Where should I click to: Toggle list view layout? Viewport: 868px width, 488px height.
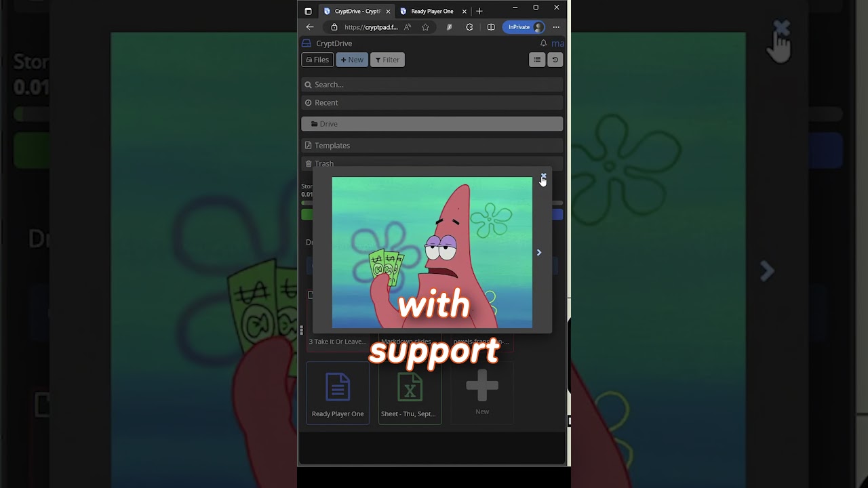tap(537, 60)
